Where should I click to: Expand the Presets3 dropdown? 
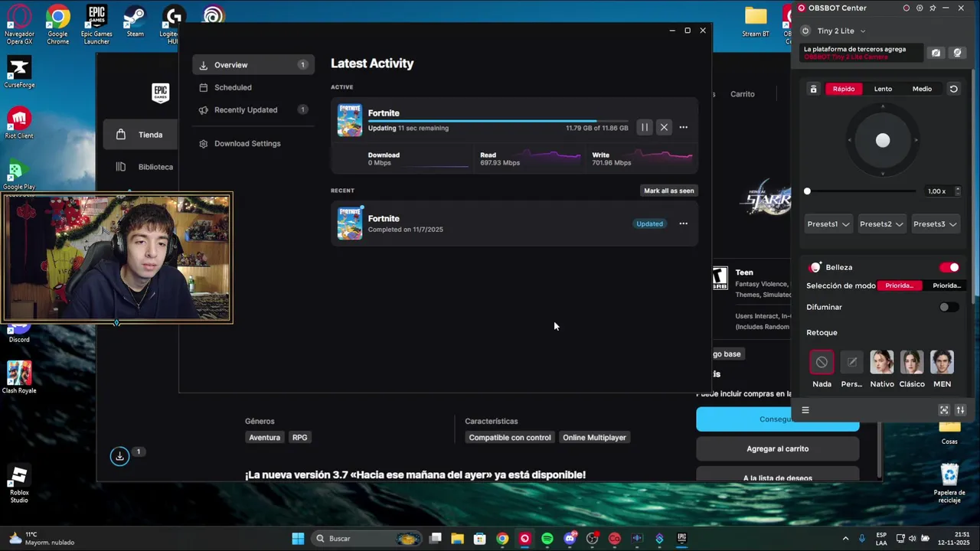coord(935,224)
